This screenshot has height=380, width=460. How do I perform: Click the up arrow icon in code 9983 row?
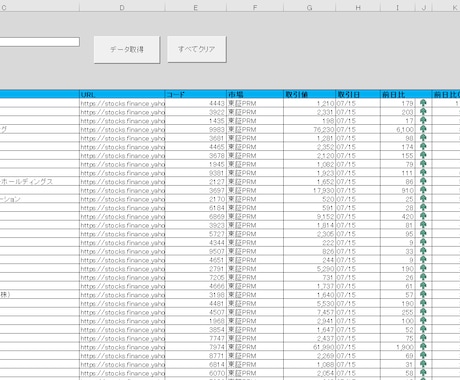pyautogui.click(x=423, y=129)
